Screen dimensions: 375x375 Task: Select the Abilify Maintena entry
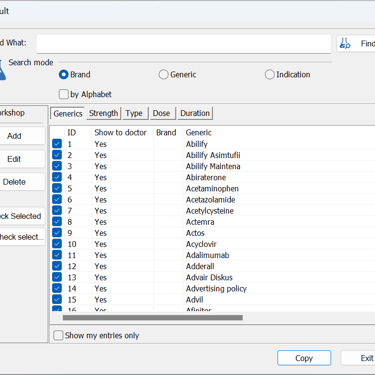(213, 166)
